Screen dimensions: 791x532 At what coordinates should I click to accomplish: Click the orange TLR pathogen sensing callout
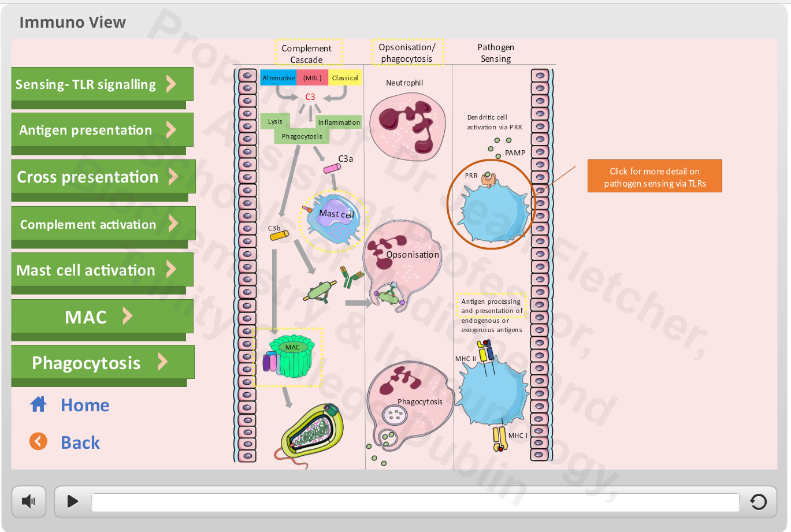pyautogui.click(x=655, y=176)
